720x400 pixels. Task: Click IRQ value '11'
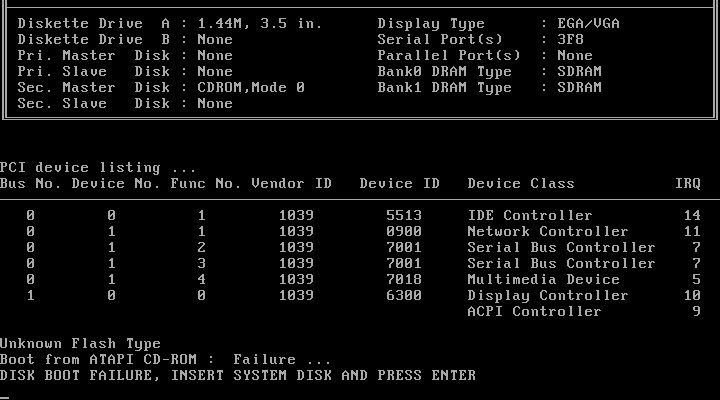[x=692, y=231]
